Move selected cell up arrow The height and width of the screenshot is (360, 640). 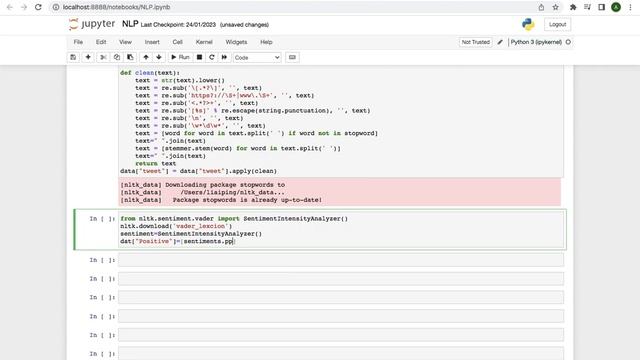[x=146, y=58]
